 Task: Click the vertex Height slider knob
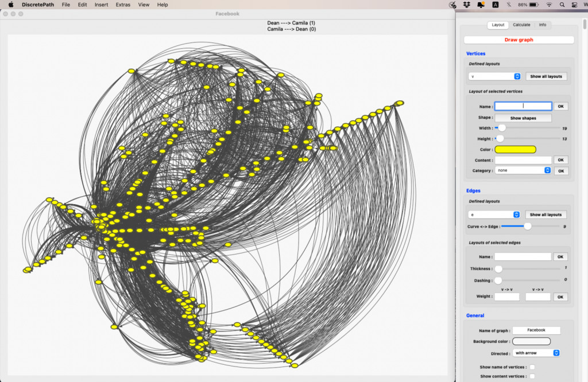500,139
